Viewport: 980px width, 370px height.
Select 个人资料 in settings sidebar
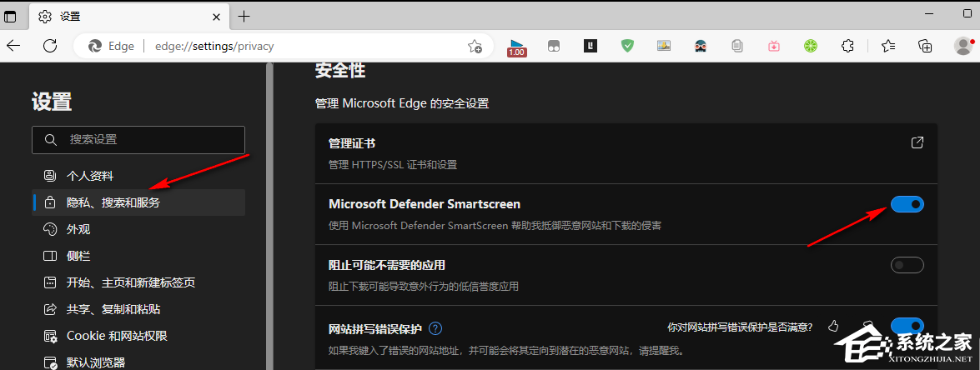click(x=90, y=176)
